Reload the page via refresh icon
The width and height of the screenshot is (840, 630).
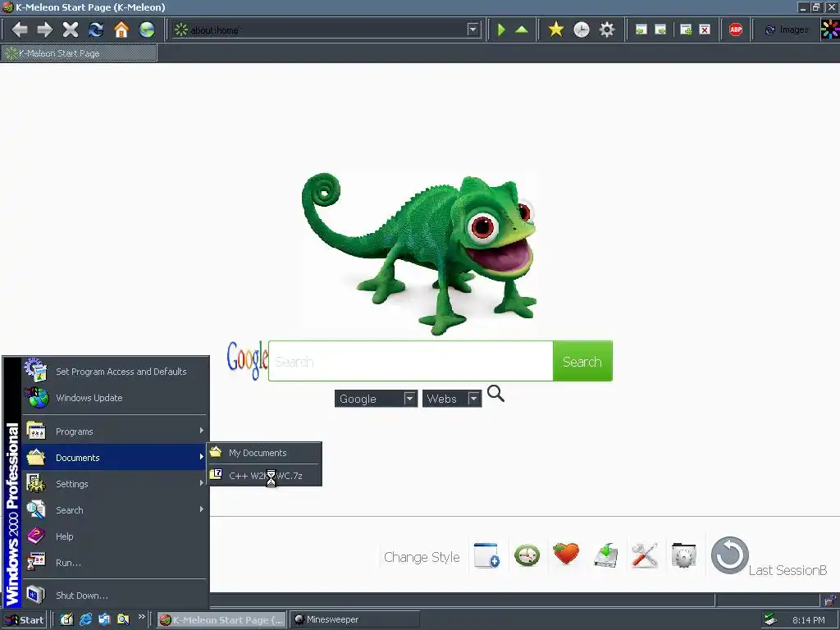[x=96, y=30]
